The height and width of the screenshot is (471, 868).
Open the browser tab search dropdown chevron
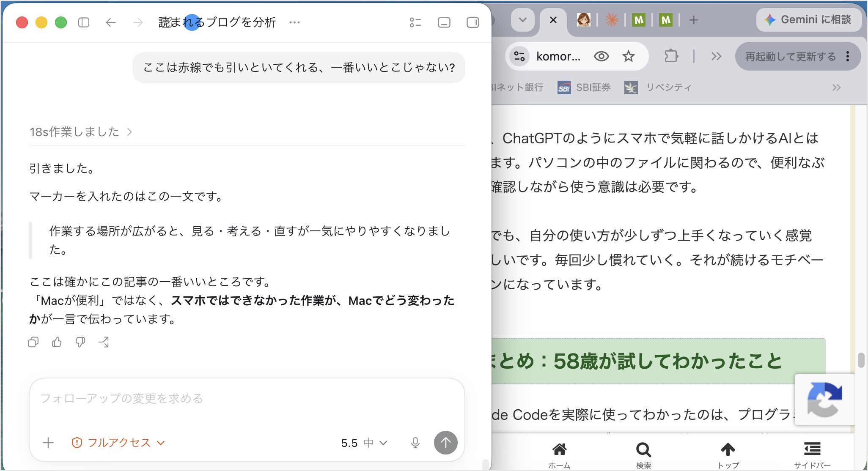coord(523,20)
